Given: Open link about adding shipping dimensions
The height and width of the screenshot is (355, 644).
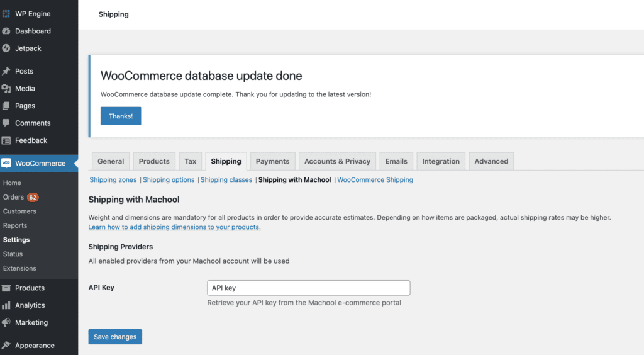Looking at the screenshot, I should click(175, 227).
